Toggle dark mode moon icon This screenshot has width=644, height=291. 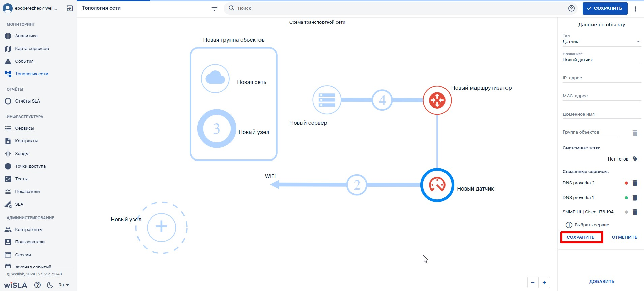pos(50,285)
